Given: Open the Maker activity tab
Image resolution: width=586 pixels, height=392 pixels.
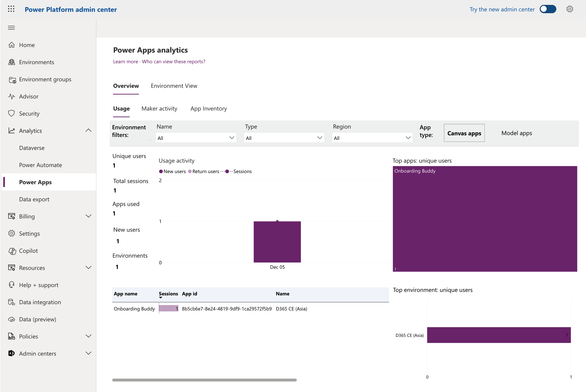Looking at the screenshot, I should [x=159, y=108].
